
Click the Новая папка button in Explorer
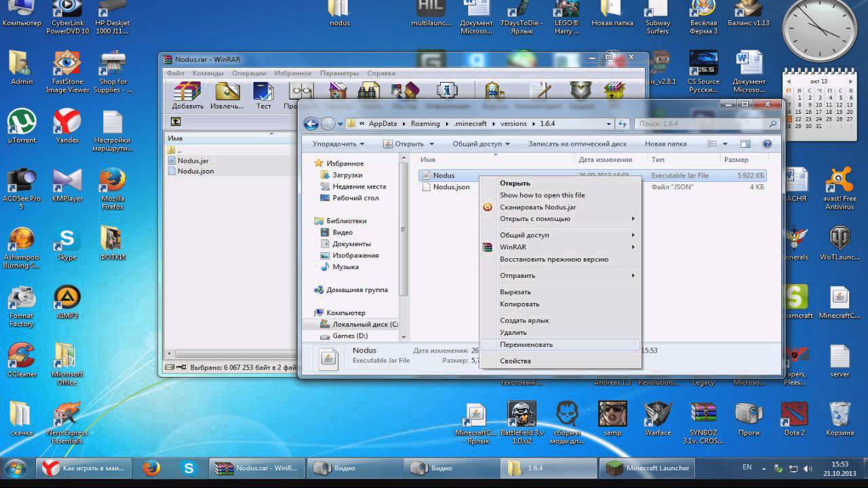click(665, 144)
